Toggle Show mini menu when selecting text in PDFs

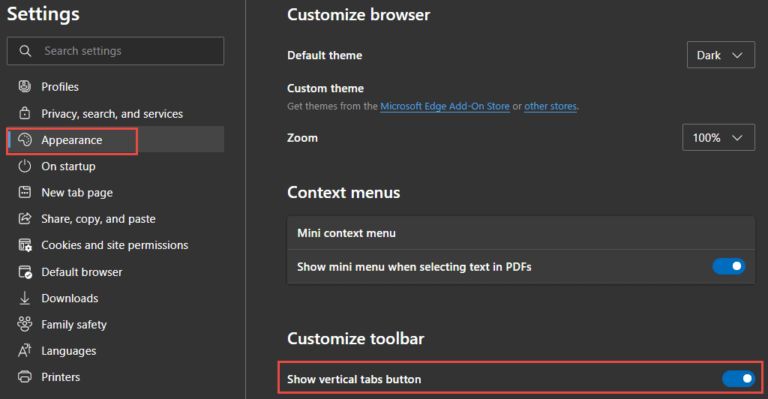coord(729,266)
